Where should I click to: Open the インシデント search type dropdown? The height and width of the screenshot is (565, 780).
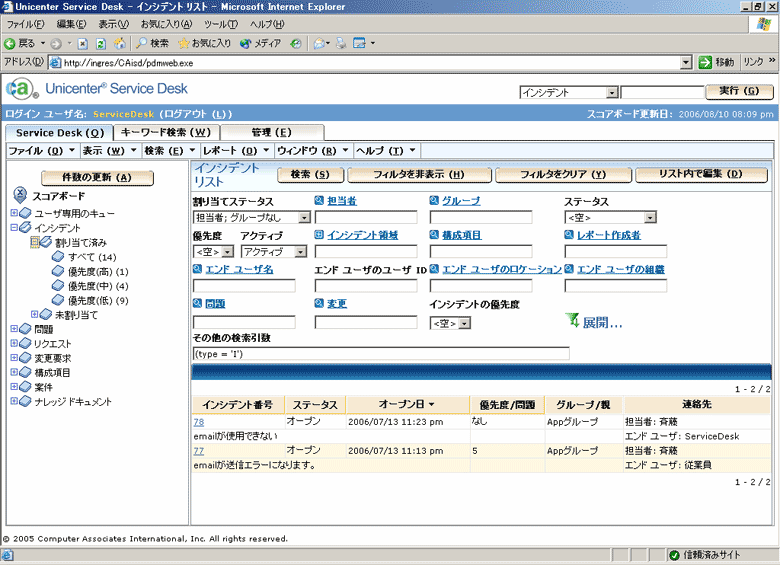612,93
